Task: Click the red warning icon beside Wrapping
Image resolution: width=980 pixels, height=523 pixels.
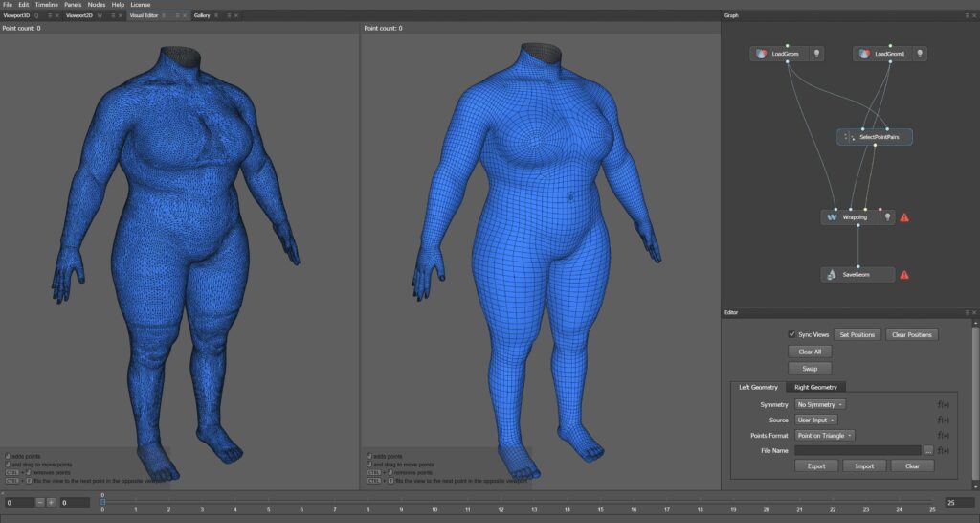Action: (904, 217)
